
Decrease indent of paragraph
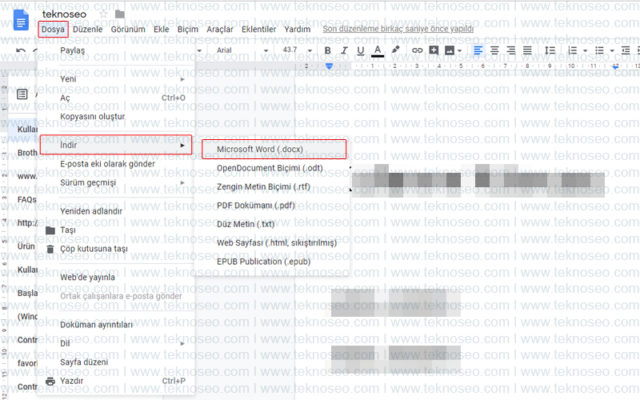625,50
